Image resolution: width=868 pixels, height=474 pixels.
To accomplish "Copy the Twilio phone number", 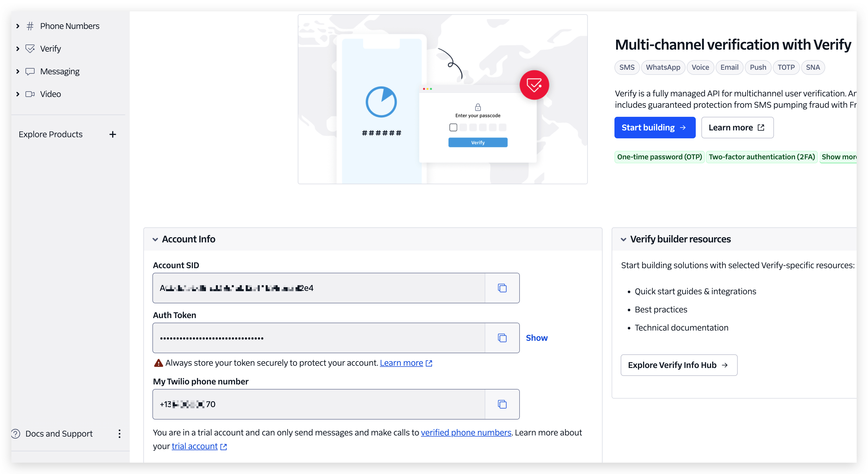I will tap(502, 404).
